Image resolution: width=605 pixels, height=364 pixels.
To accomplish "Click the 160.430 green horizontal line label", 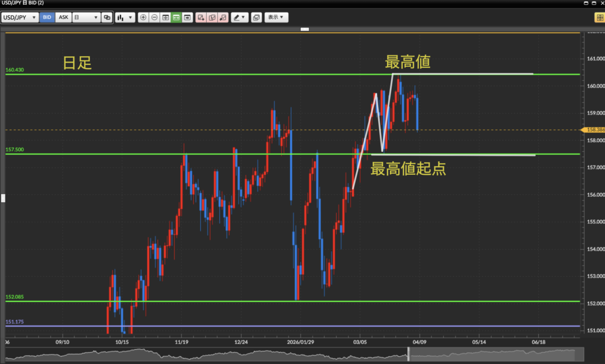I will click(15, 70).
